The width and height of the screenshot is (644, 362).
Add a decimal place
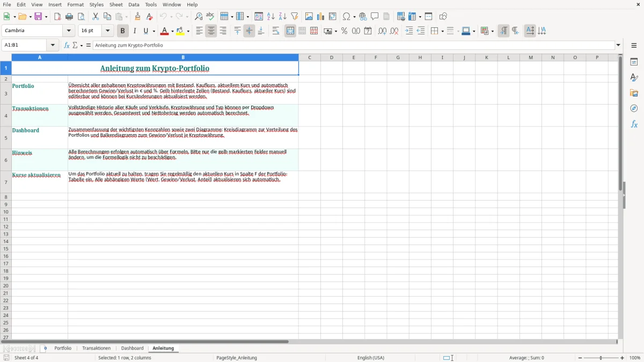click(x=382, y=31)
